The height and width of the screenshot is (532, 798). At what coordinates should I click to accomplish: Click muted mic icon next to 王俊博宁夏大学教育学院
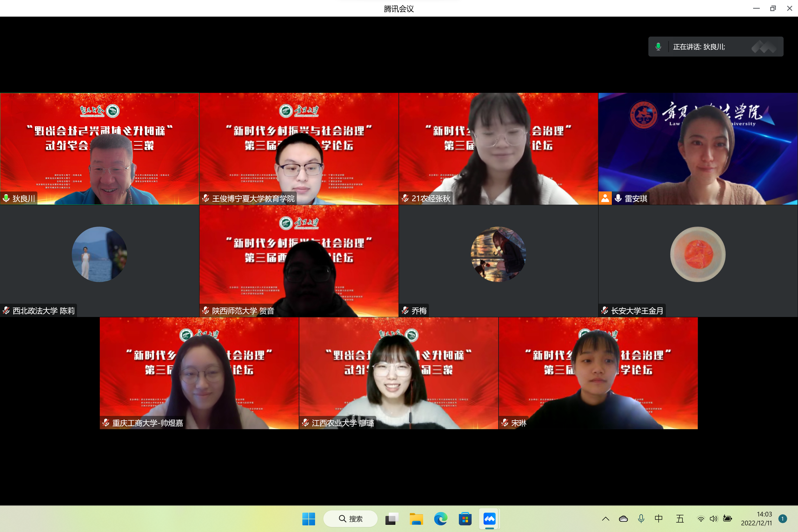tap(206, 198)
